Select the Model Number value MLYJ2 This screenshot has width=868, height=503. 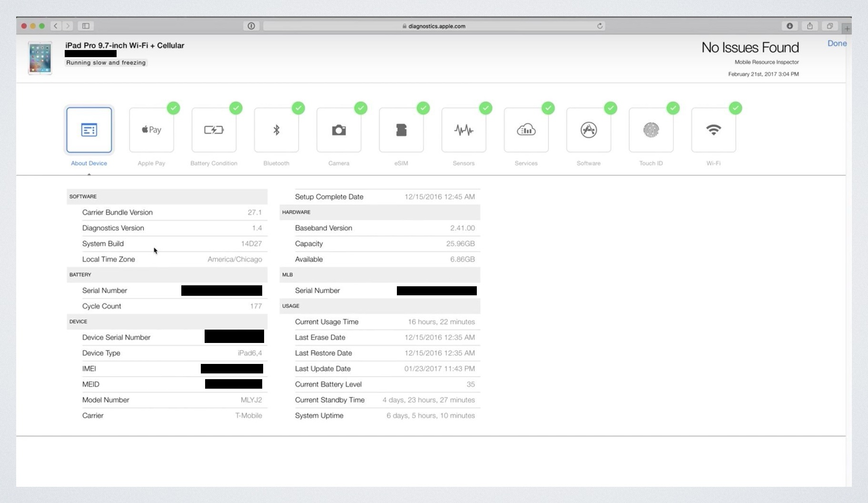pyautogui.click(x=251, y=400)
